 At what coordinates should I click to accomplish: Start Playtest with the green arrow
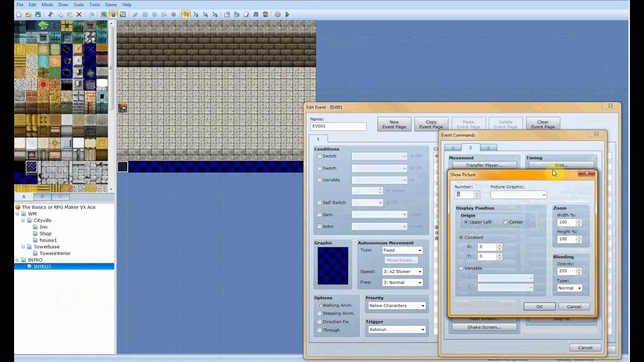pos(287,15)
